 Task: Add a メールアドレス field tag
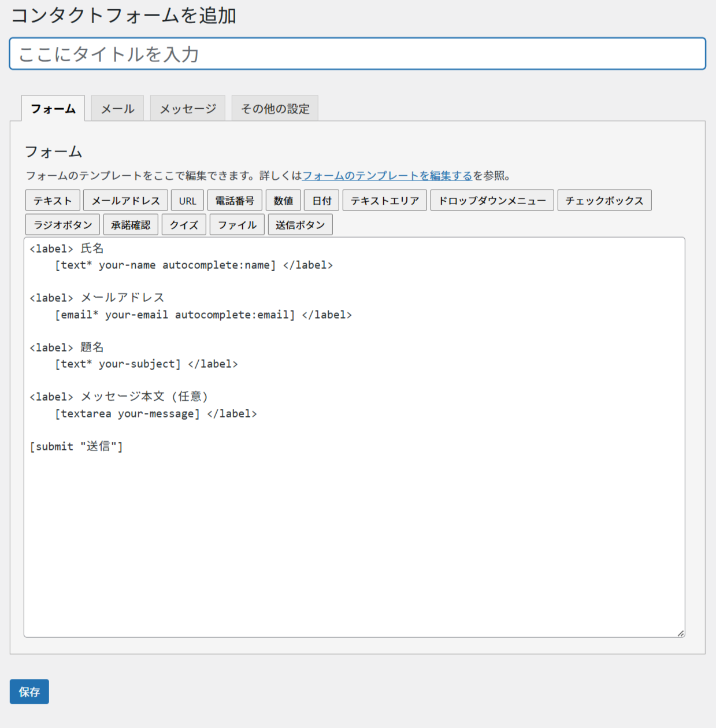125,201
